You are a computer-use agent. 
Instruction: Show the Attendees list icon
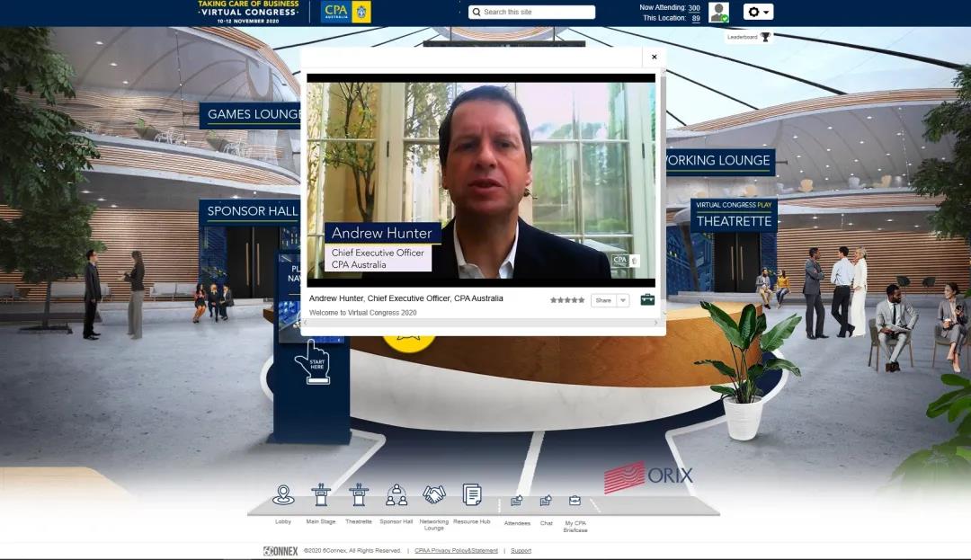point(517,501)
